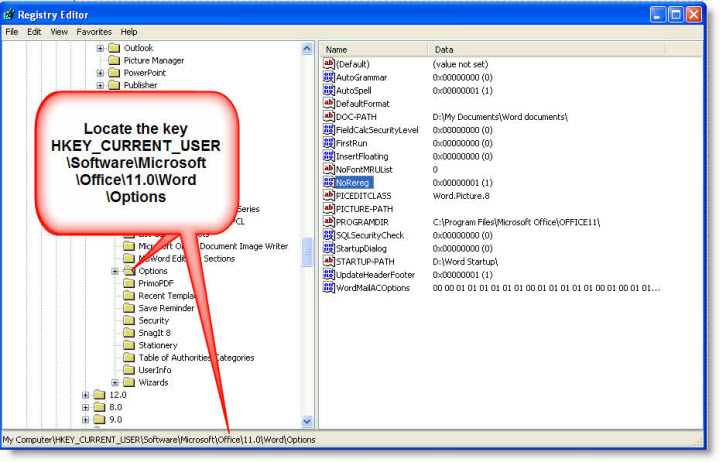Click the DOC-PATH string value icon
The height and width of the screenshot is (462, 720).
point(328,116)
